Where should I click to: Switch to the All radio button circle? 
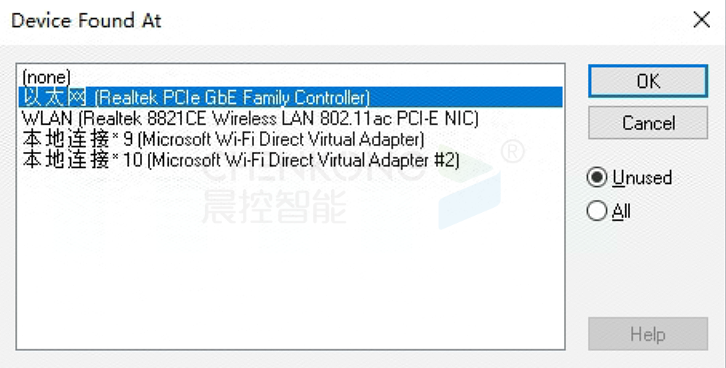(x=597, y=211)
